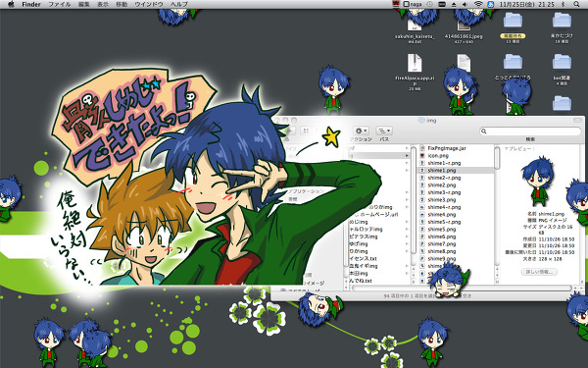This screenshot has width=588, height=368.
Task: Click the date and time display
Action: pyautogui.click(x=526, y=4)
